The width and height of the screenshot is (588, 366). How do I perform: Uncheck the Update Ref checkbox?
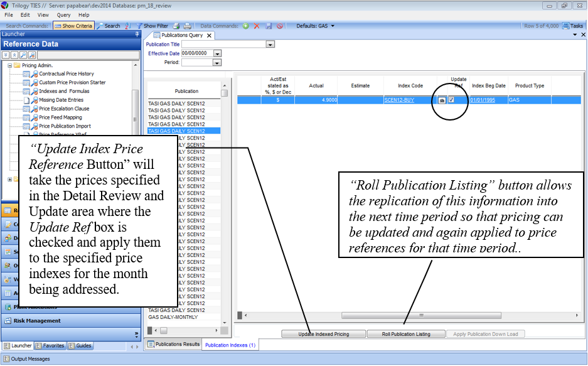pos(451,99)
